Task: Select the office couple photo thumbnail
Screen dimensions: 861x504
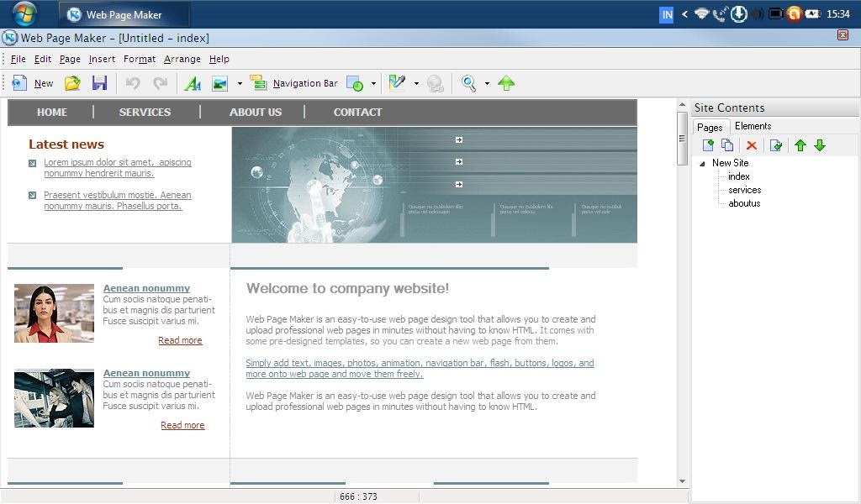Action: (54, 398)
